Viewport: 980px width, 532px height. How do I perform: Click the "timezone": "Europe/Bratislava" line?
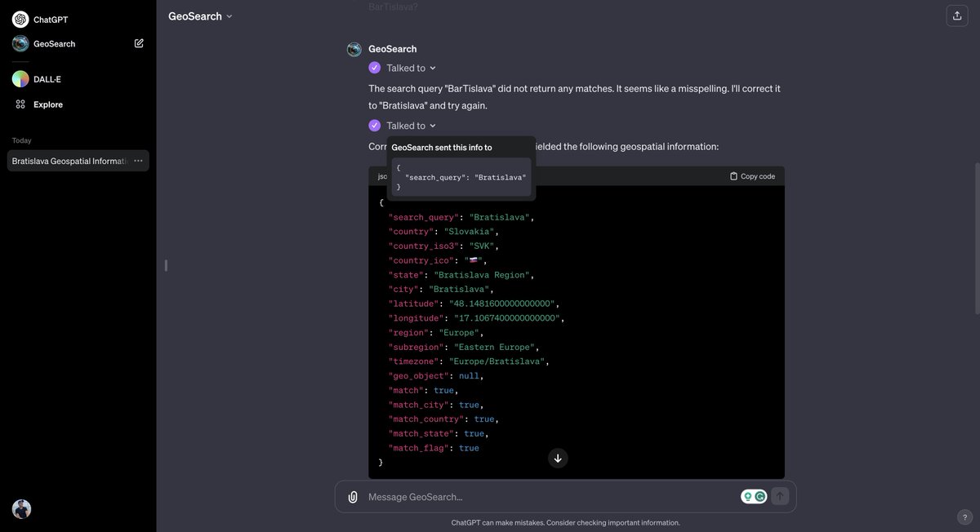[470, 361]
